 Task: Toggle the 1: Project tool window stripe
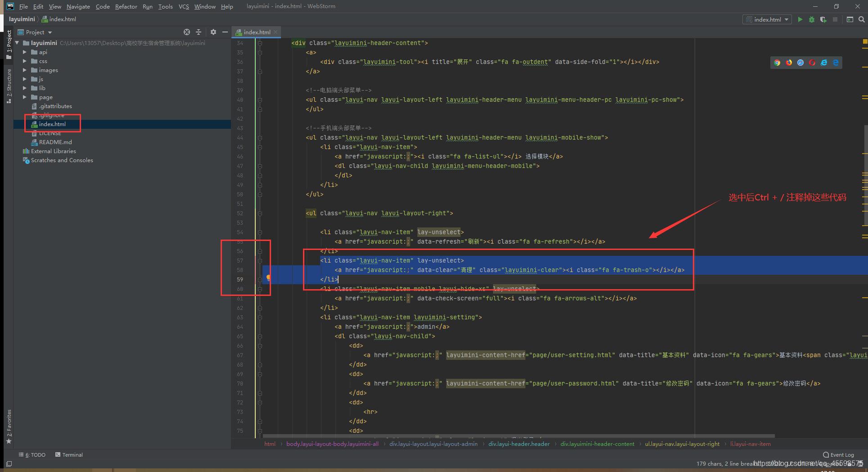coord(9,45)
